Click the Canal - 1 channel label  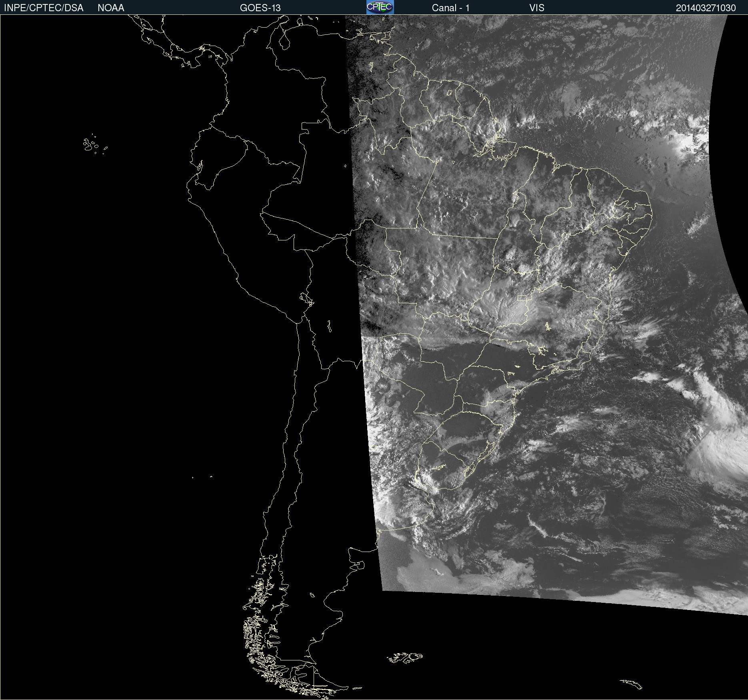tap(451, 8)
